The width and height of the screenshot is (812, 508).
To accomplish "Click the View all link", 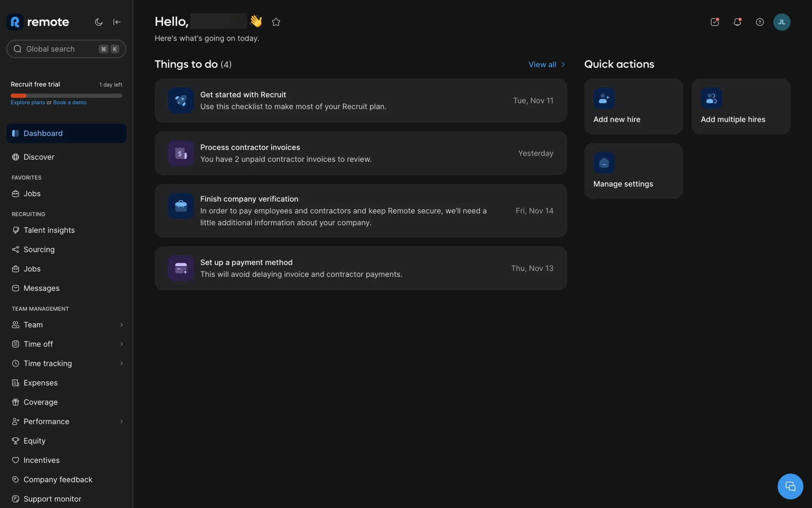I will click(x=546, y=64).
